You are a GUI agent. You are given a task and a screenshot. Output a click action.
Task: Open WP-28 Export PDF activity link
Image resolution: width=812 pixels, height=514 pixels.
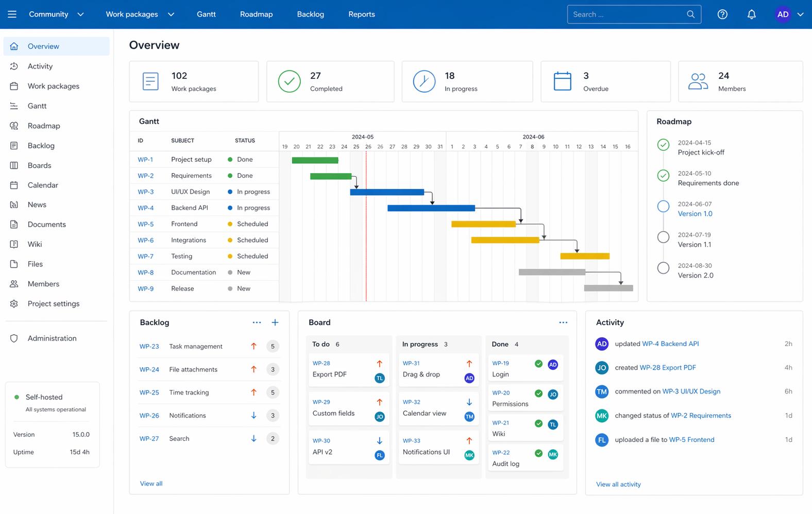point(668,368)
